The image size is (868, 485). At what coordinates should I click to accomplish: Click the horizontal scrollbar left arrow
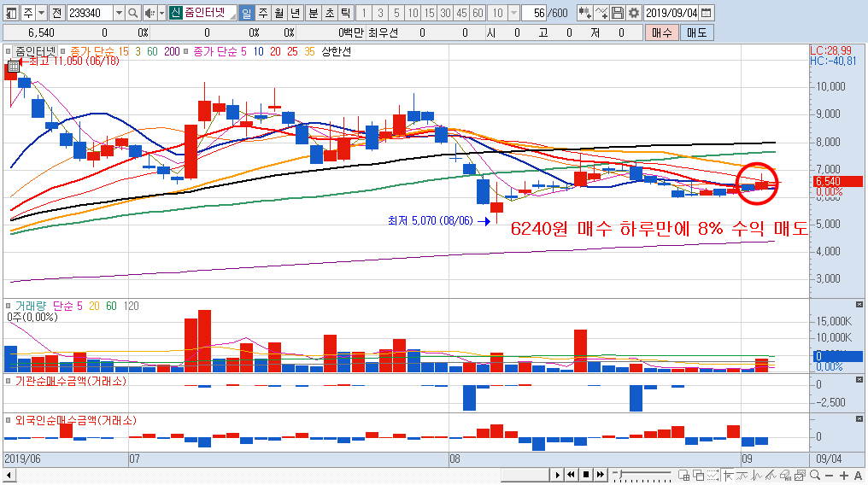[9, 475]
